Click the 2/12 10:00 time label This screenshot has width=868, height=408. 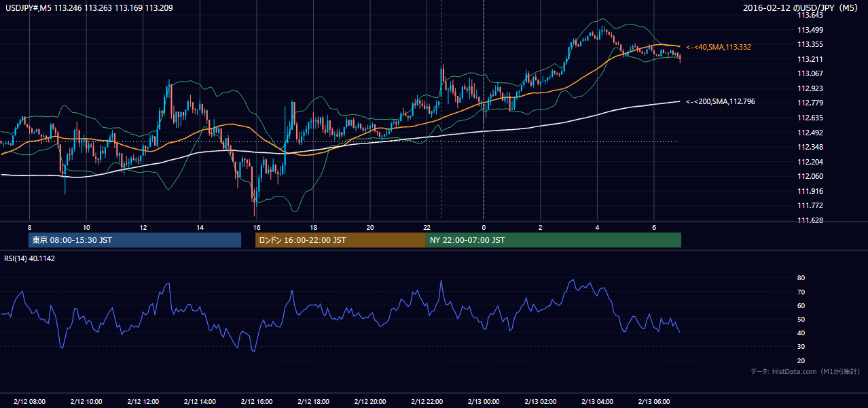pyautogui.click(x=86, y=402)
